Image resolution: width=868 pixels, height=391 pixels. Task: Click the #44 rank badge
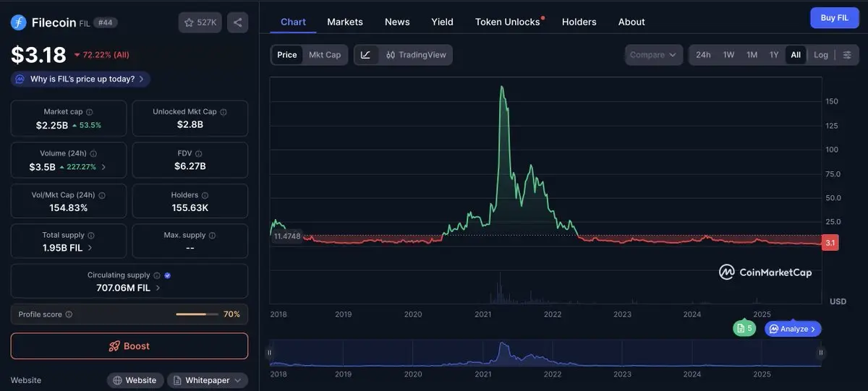pos(106,22)
